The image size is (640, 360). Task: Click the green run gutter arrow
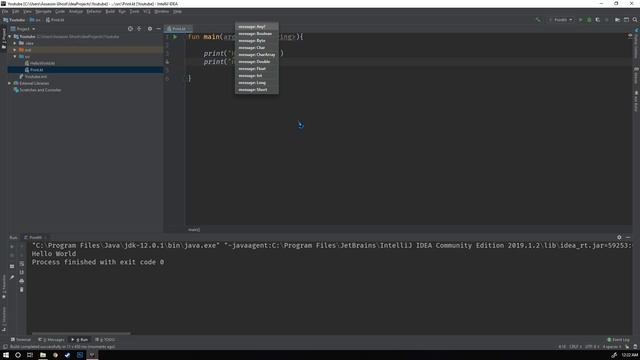click(x=175, y=37)
